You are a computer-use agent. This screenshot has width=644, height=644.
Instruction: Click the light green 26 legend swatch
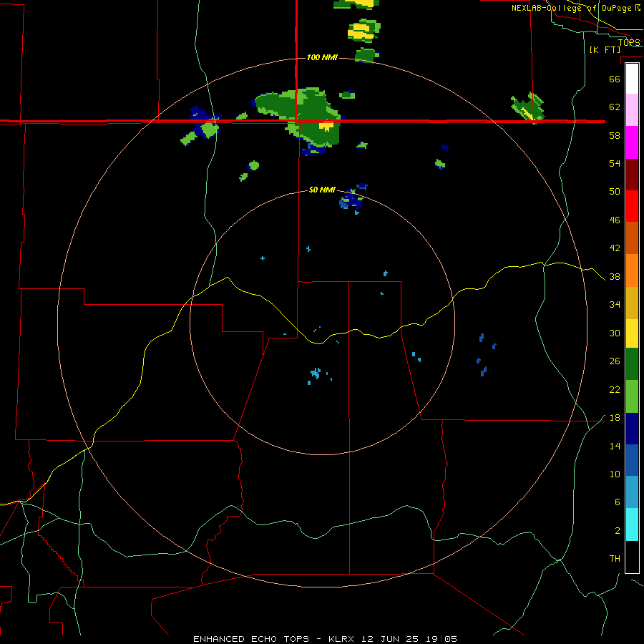coord(632,396)
